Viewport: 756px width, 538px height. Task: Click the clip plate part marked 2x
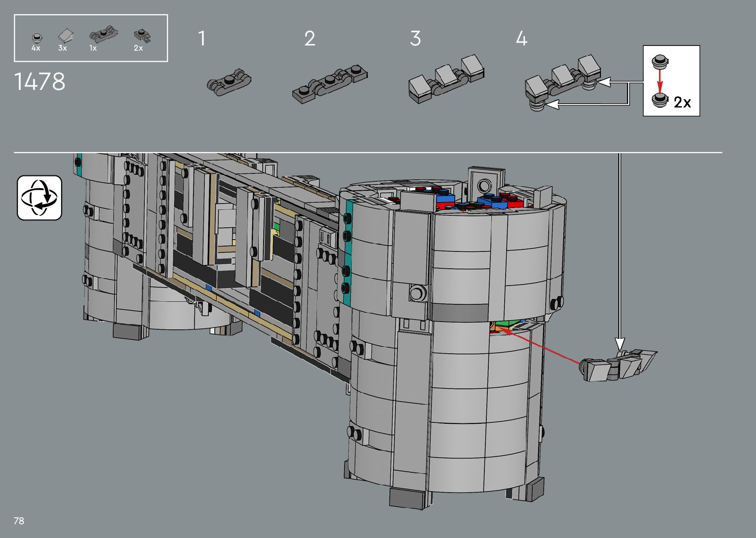click(x=142, y=36)
